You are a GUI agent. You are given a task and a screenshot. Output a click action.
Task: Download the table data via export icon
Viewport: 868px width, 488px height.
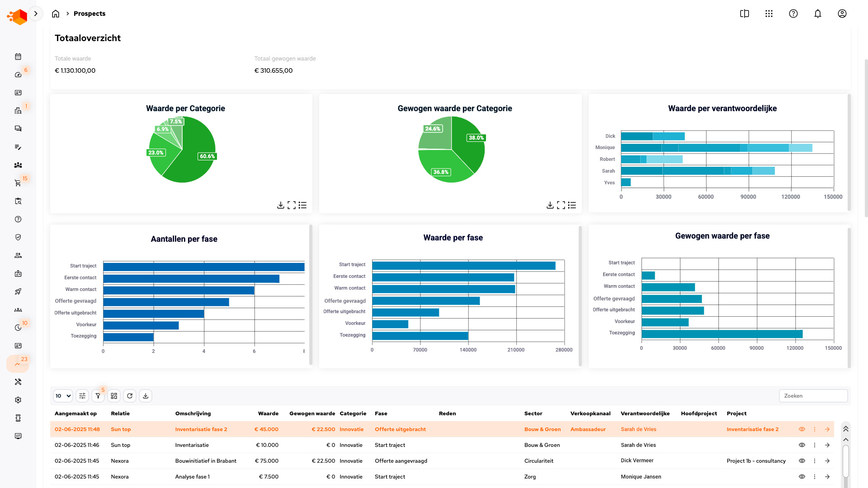coord(146,396)
